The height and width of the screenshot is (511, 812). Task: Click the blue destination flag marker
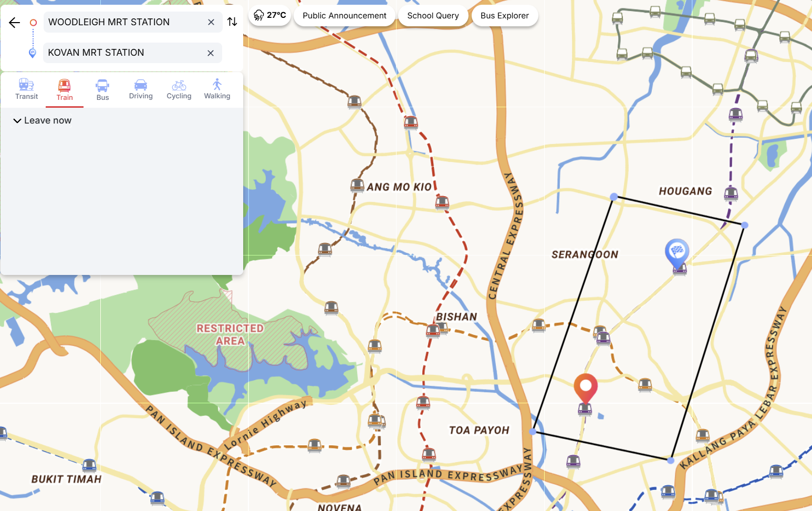click(677, 253)
